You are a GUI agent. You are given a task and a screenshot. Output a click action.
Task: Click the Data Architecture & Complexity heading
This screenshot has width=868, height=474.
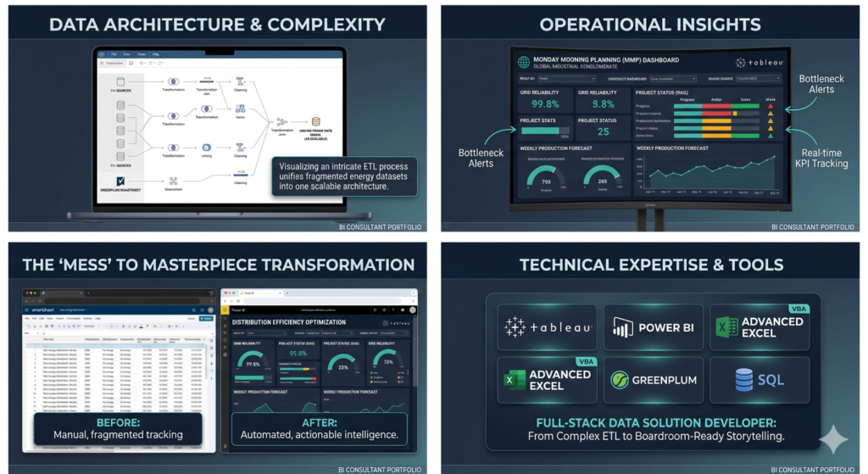[217, 25]
